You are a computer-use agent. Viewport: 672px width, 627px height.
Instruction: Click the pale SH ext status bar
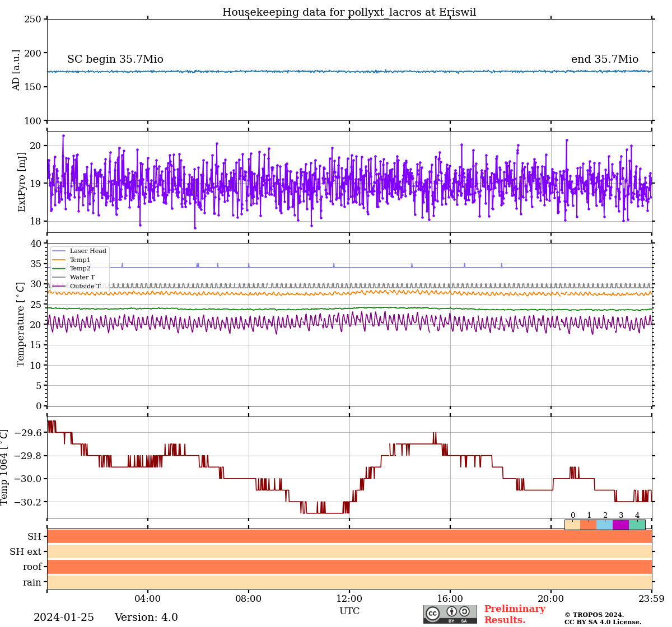(349, 551)
